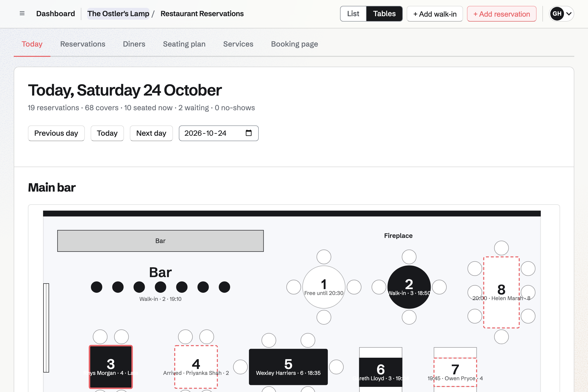Jump to Today button
This screenshot has height=392, width=588.
coord(107,133)
